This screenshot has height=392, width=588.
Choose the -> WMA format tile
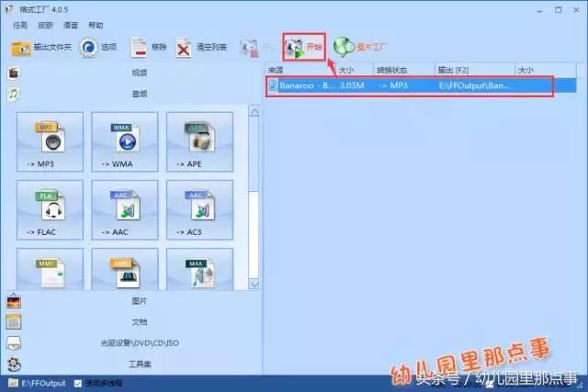[x=125, y=141]
